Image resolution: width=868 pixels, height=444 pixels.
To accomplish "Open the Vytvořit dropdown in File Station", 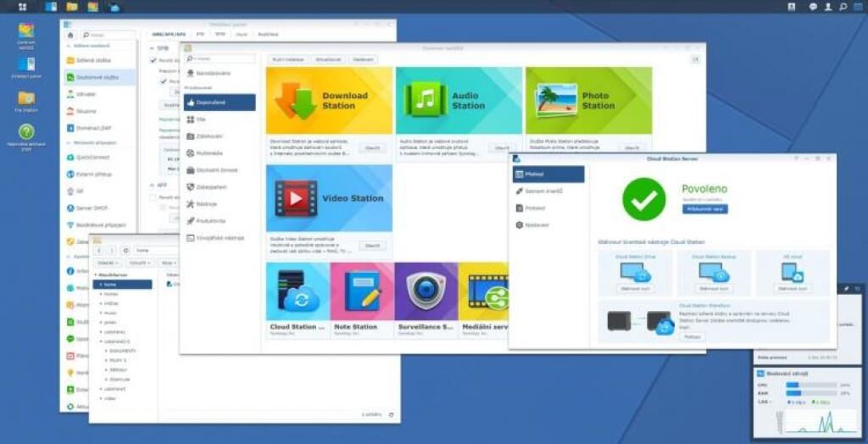I will pyautogui.click(x=140, y=263).
